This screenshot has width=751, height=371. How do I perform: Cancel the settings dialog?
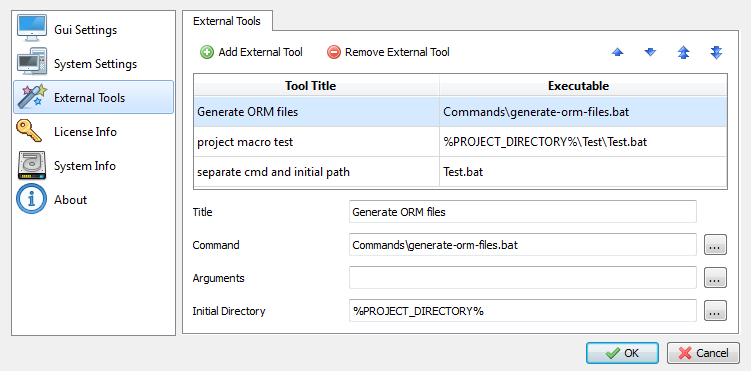[703, 353]
